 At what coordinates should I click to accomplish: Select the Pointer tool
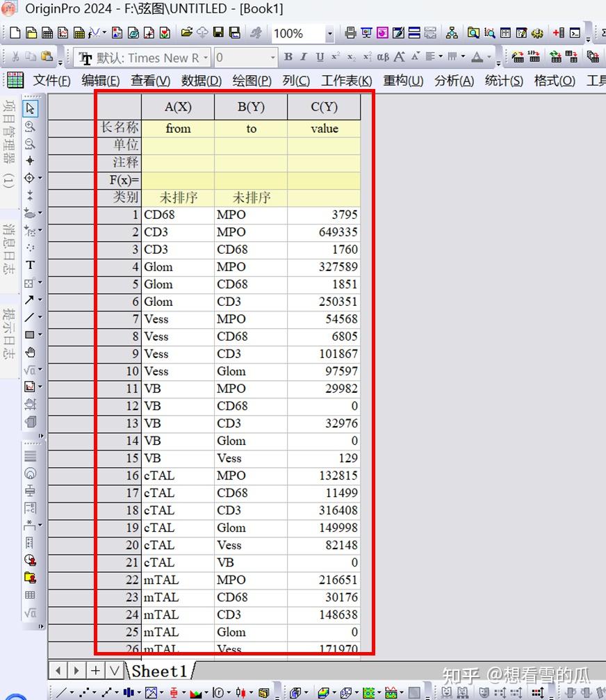tap(31, 108)
